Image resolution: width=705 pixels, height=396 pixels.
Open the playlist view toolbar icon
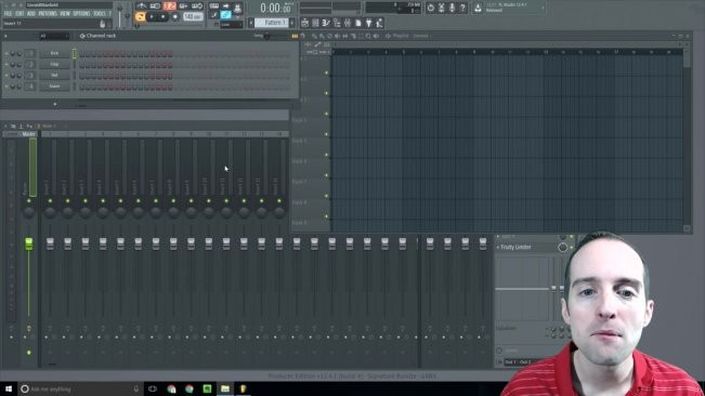pyautogui.click(x=305, y=23)
